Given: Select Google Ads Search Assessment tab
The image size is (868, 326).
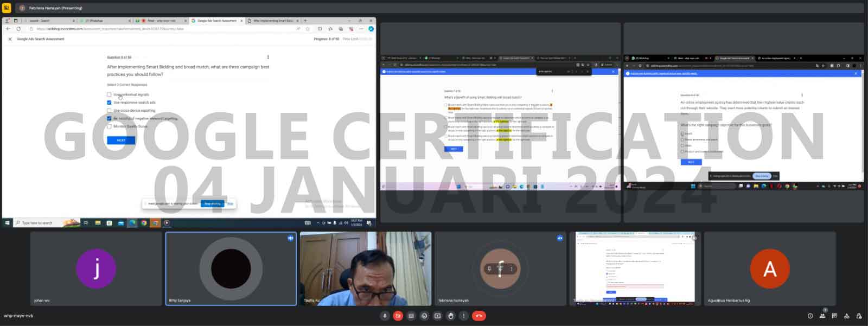Looking at the screenshot, I should (216, 21).
